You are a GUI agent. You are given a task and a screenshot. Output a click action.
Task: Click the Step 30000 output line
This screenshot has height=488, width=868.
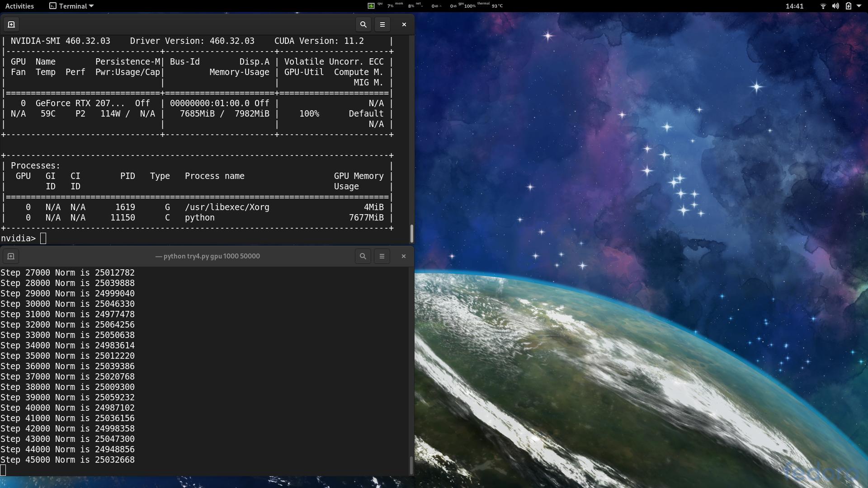pos(67,304)
